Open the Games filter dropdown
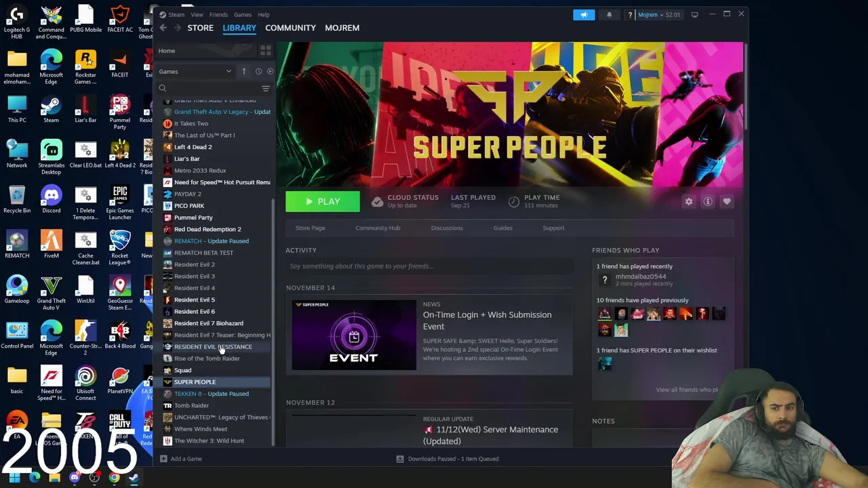 (195, 71)
